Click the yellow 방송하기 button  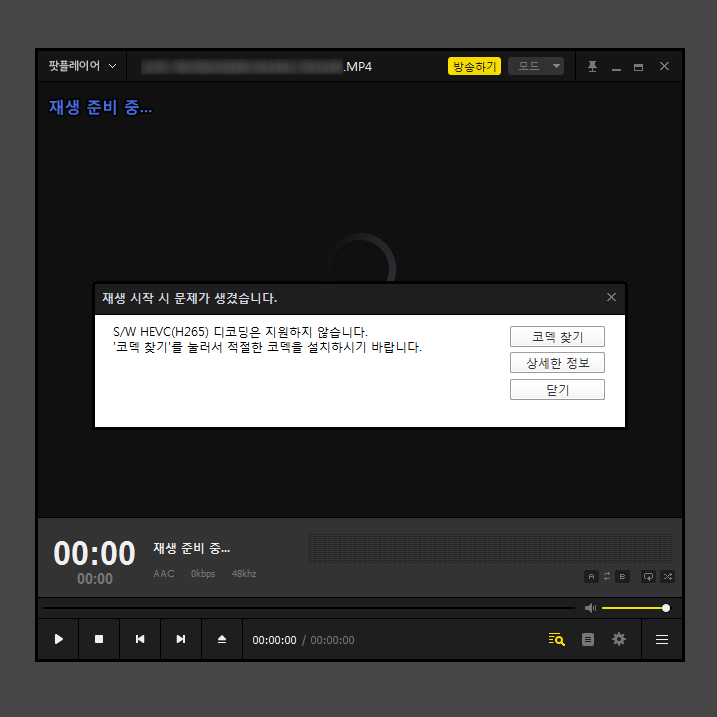(x=474, y=66)
